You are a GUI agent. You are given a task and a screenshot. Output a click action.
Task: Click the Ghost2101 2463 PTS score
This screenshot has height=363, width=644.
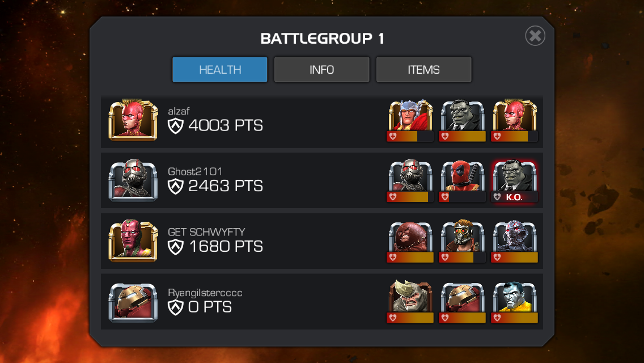point(215,186)
